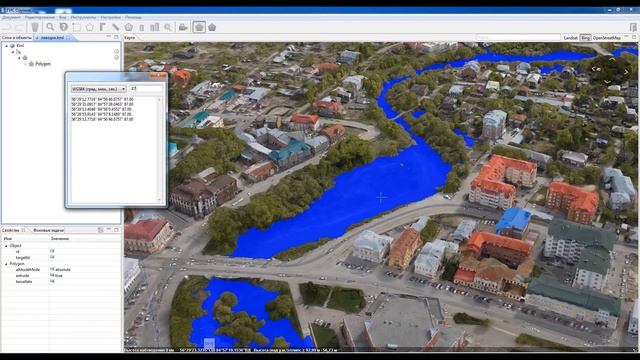Screen dimensions: 640x360
Task: Collapse the Kml root tree node
Action: (6, 46)
